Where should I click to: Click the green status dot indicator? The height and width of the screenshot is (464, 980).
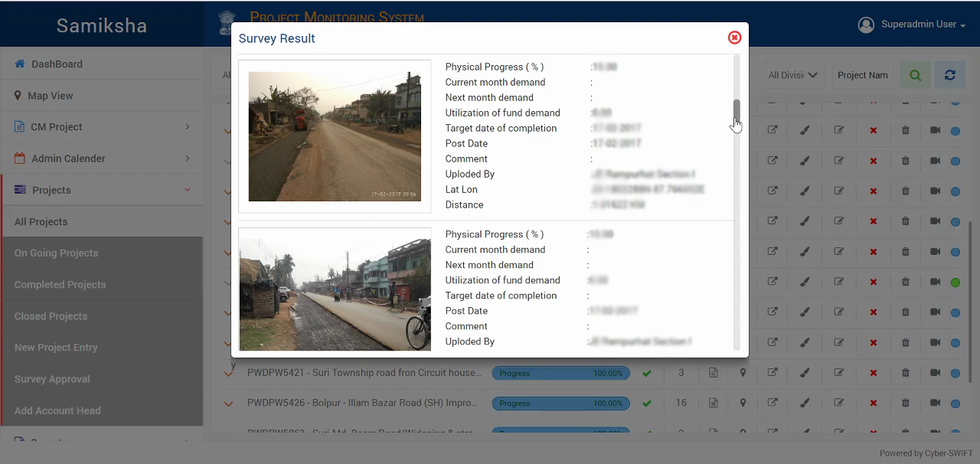click(x=955, y=283)
